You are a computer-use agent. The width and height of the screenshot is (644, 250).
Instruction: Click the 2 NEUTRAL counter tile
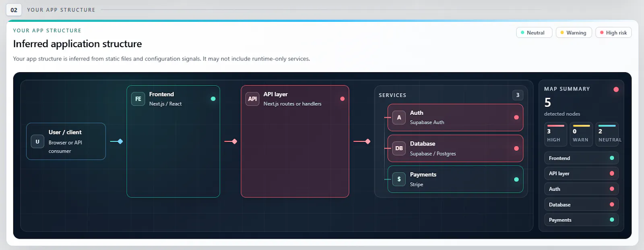[x=607, y=134]
